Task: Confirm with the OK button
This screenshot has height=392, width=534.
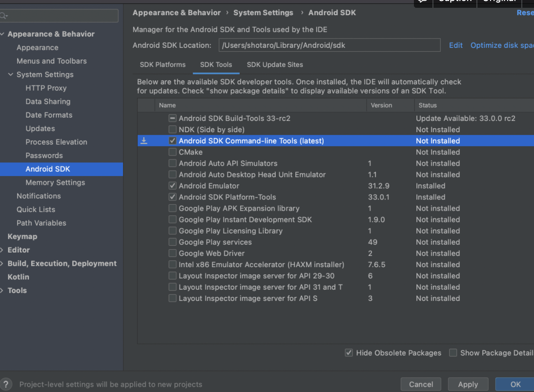Action: [x=515, y=384]
